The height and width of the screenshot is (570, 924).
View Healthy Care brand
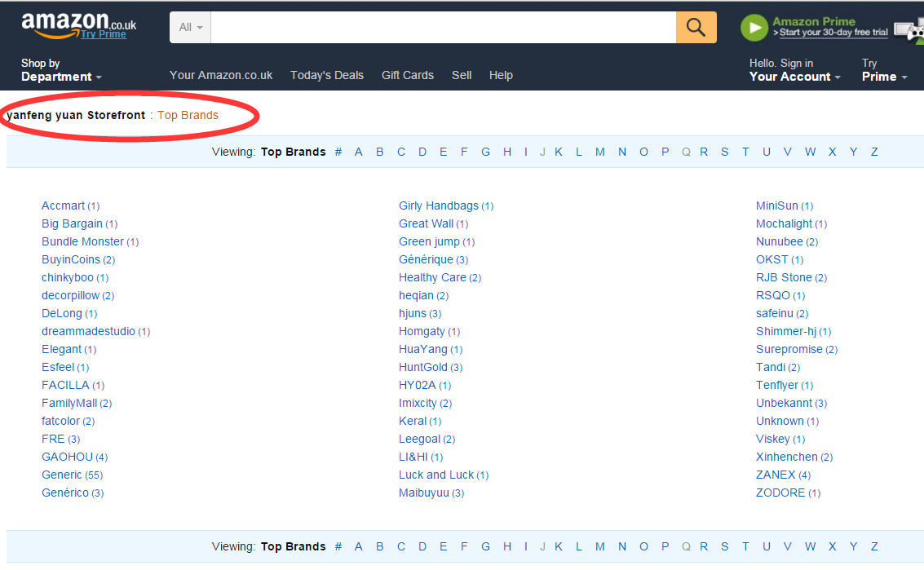tap(432, 277)
